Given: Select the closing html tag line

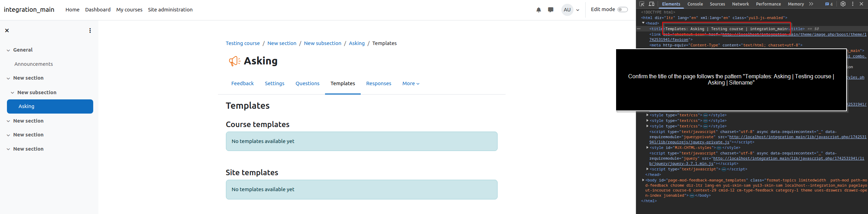Looking at the screenshot, I should (x=649, y=201).
